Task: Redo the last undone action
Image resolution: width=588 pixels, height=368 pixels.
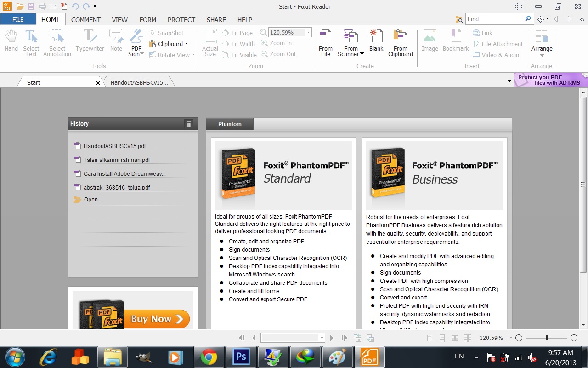Action: pos(86,6)
